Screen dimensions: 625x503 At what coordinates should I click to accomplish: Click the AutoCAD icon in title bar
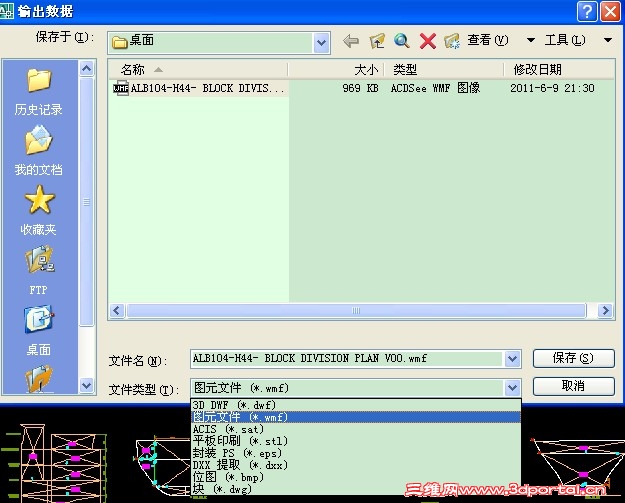[7, 10]
